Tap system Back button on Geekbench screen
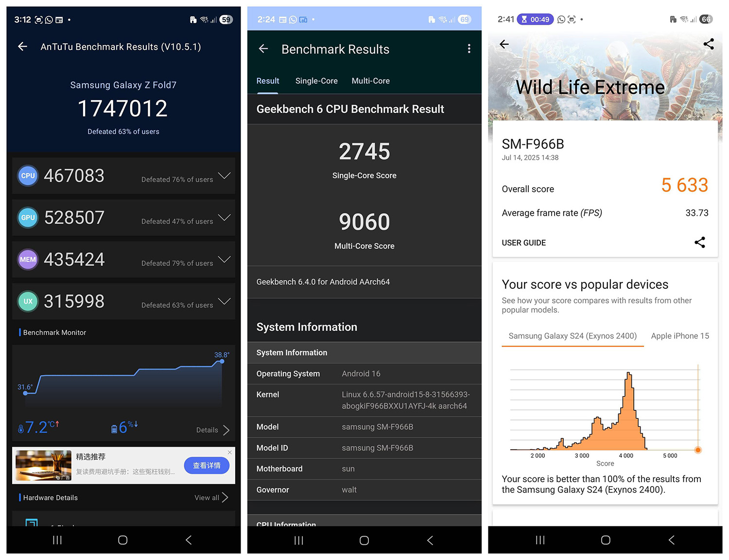729x560 pixels. coord(430,540)
